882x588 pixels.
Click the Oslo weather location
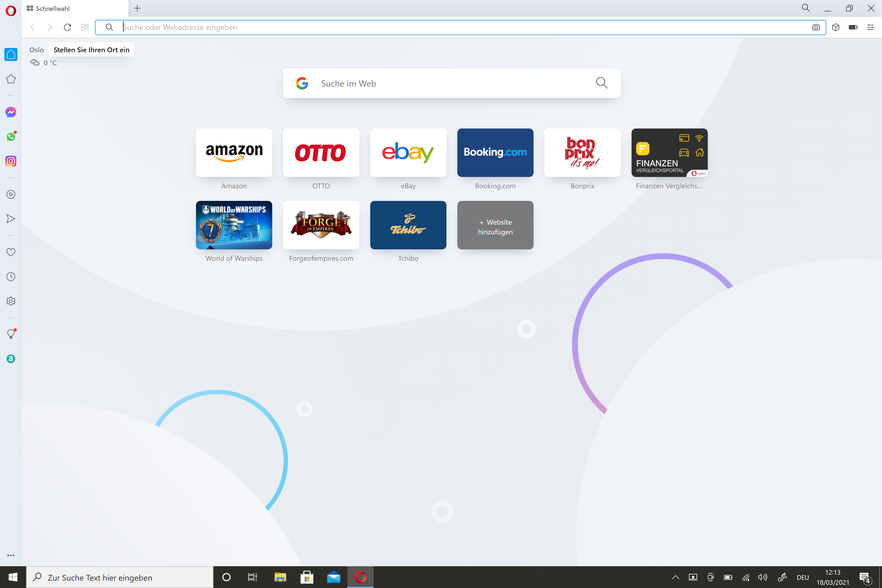coord(36,50)
